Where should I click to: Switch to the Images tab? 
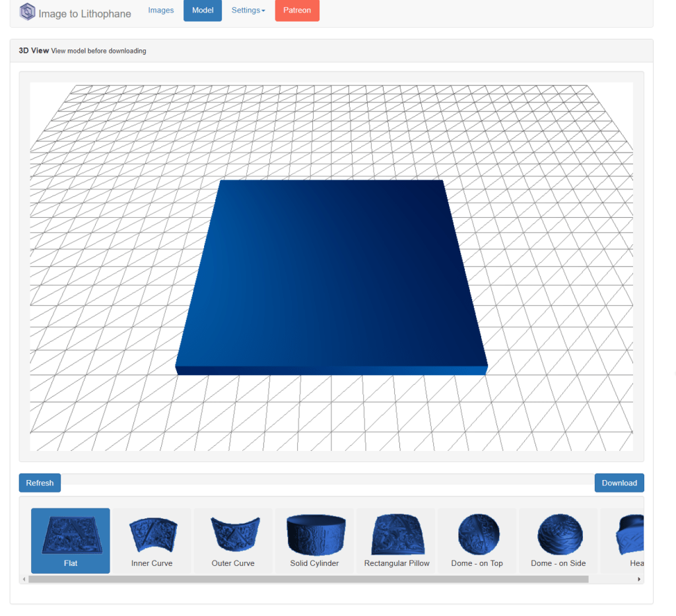[x=161, y=11]
